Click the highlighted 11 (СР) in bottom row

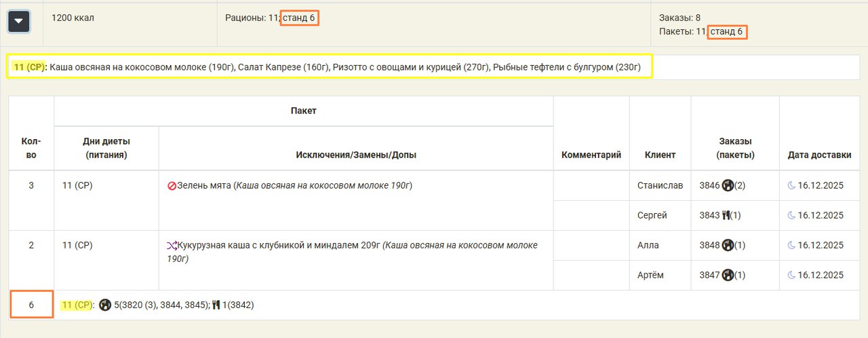(77, 305)
